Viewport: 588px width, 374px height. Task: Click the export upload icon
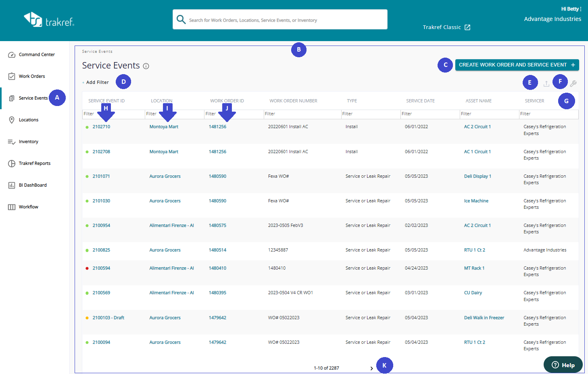coord(546,83)
